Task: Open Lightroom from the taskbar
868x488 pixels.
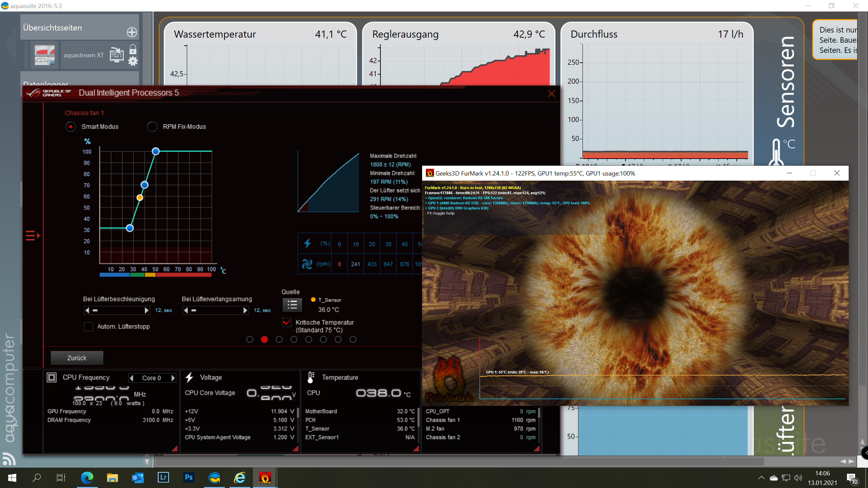Action: click(x=163, y=478)
